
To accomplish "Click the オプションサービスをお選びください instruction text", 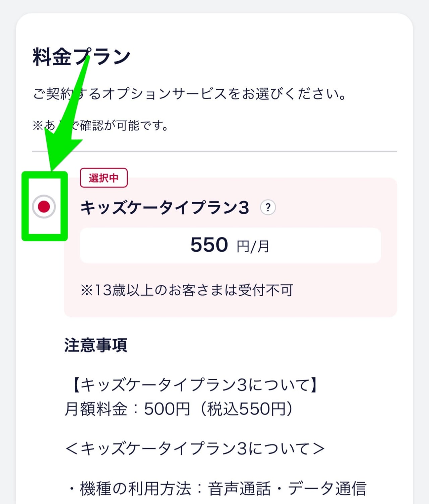I will (x=190, y=94).
